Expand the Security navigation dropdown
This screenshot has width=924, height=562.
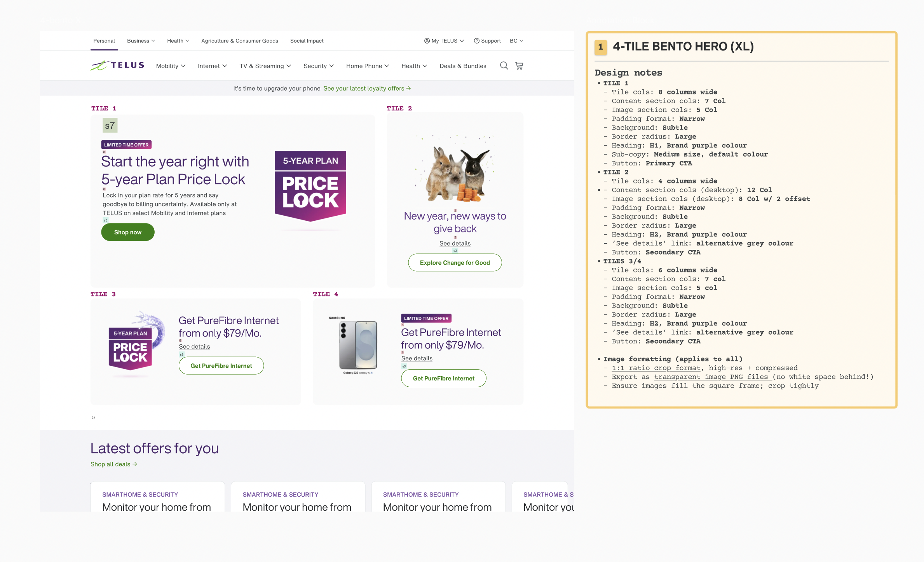[318, 66]
